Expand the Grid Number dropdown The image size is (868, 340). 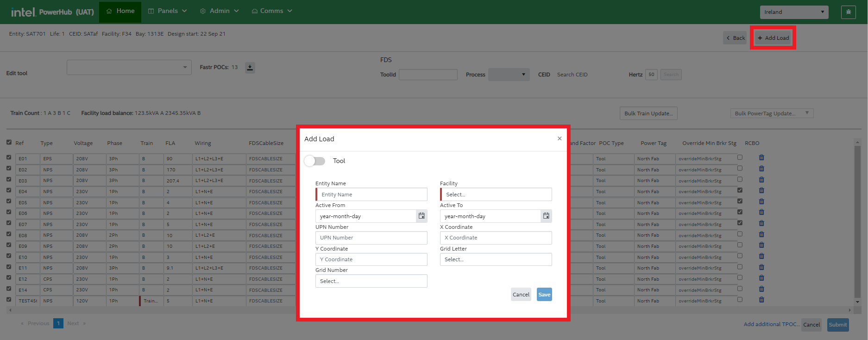point(371,281)
